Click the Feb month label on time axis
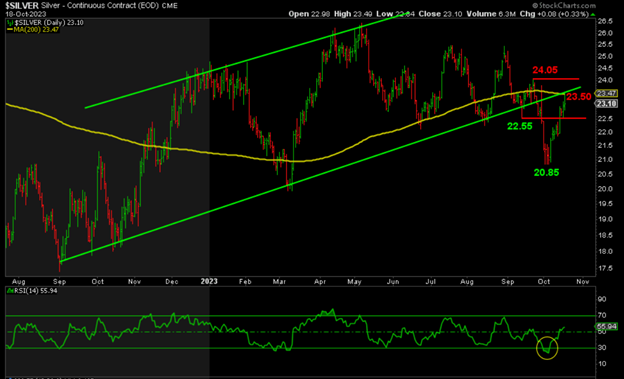Viewport: 624px width, 379px height. [245, 281]
